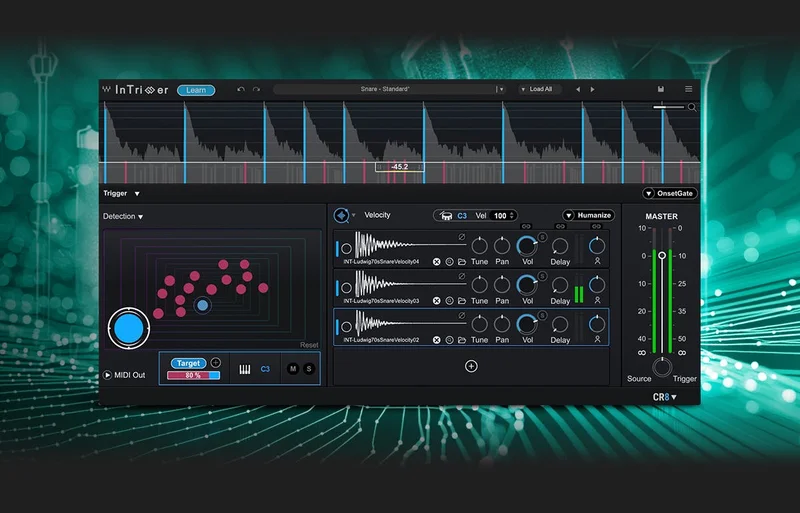Toggle link icon above the Delay column
The height and width of the screenshot is (513, 800).
560,226
